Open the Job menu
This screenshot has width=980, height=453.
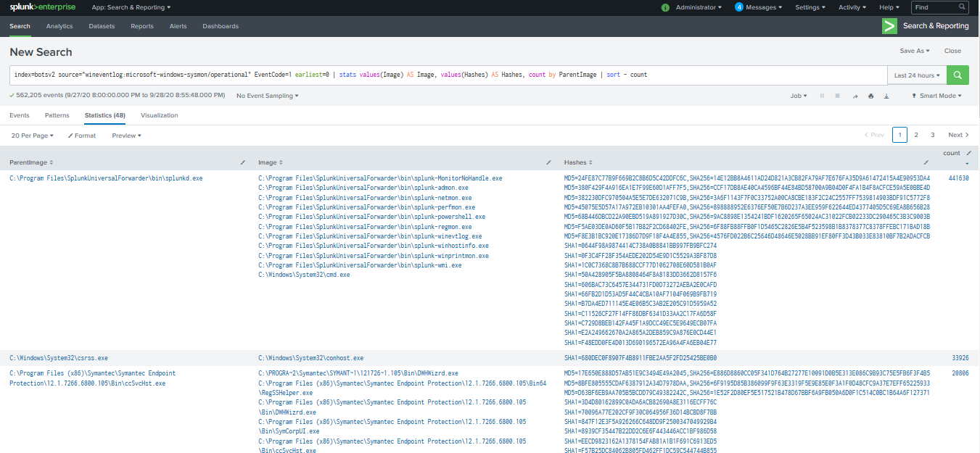(x=799, y=96)
